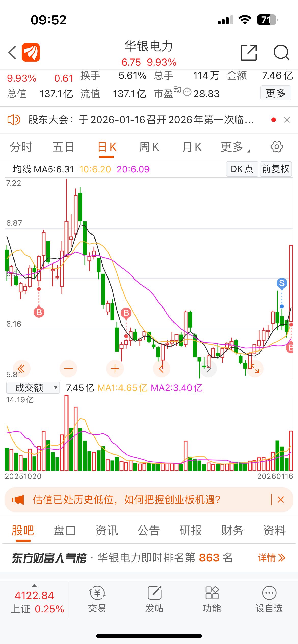Tap the double-left arrow chart control
This screenshot has height=644, width=298.
click(21, 369)
